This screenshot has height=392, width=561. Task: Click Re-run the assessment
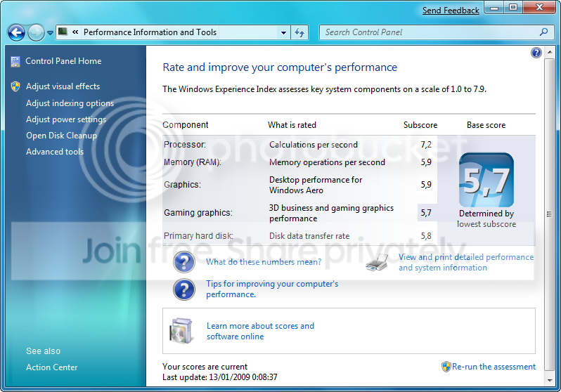(x=494, y=367)
